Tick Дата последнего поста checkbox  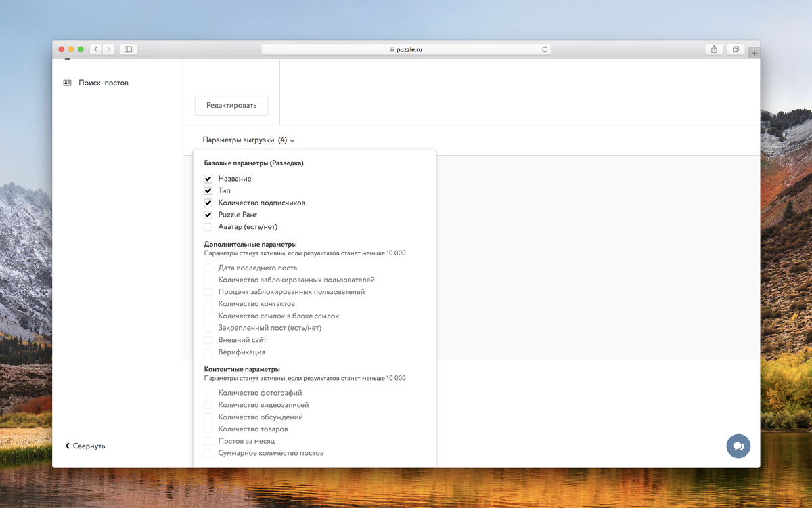tap(208, 268)
